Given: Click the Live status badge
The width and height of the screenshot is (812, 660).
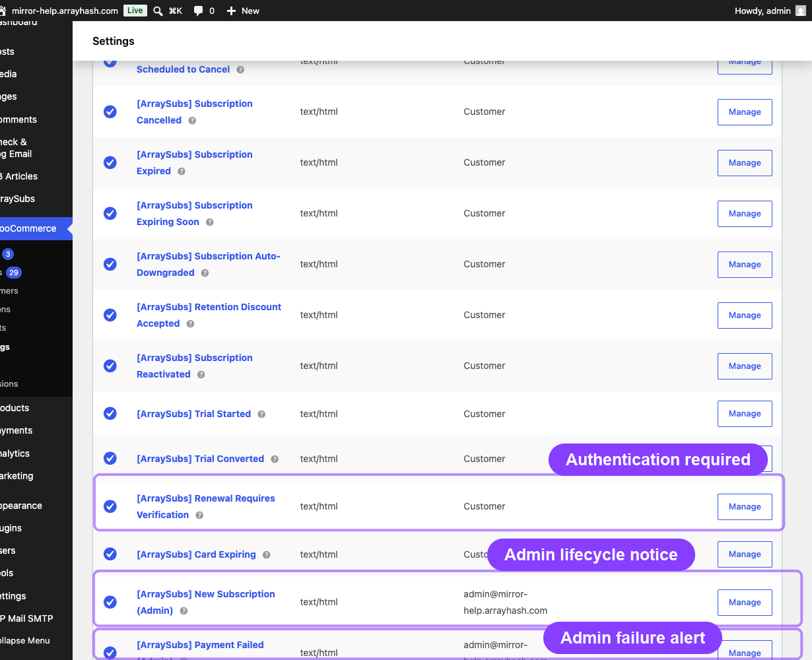Looking at the screenshot, I should (135, 11).
